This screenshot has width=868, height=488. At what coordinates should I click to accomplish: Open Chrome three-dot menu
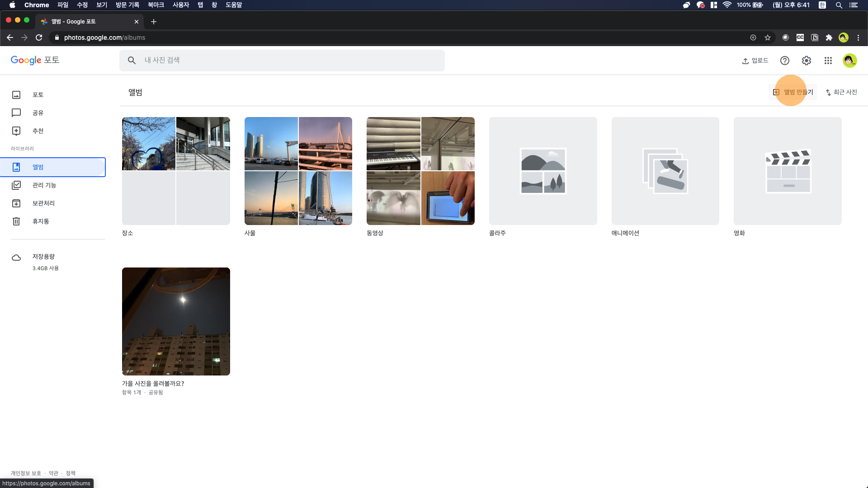(858, 38)
